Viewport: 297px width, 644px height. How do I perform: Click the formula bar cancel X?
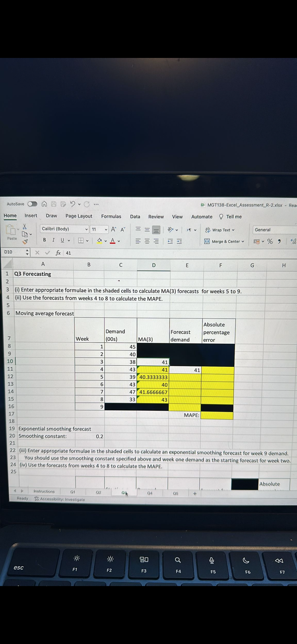pyautogui.click(x=37, y=252)
